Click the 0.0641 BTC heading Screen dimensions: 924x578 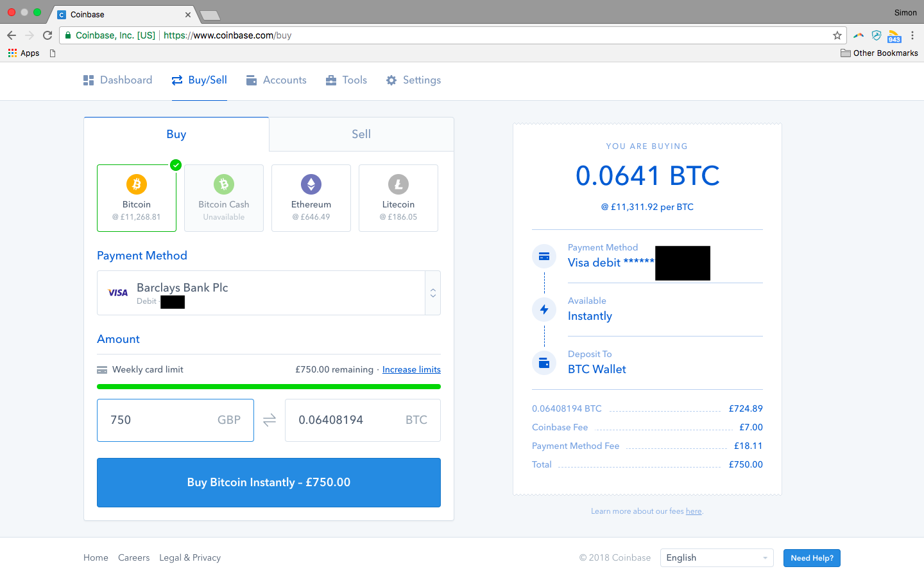click(x=647, y=176)
